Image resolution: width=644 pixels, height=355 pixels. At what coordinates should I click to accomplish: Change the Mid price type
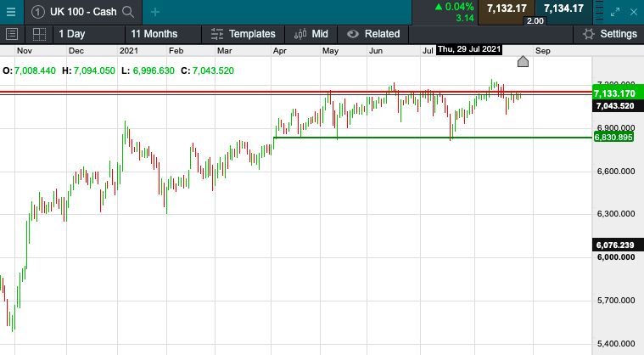click(311, 34)
